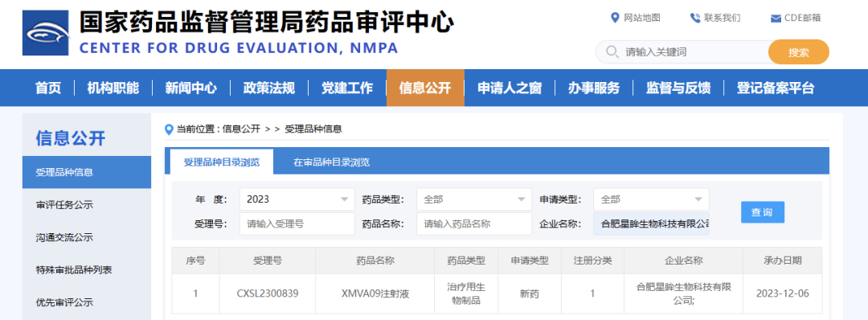Click cell XMVA09注射液

click(375, 294)
